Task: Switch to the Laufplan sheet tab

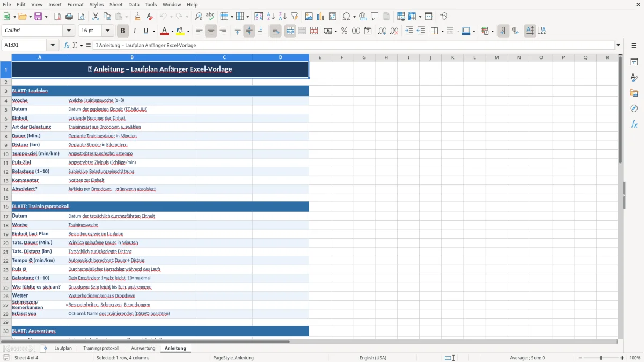Action: [63, 349]
